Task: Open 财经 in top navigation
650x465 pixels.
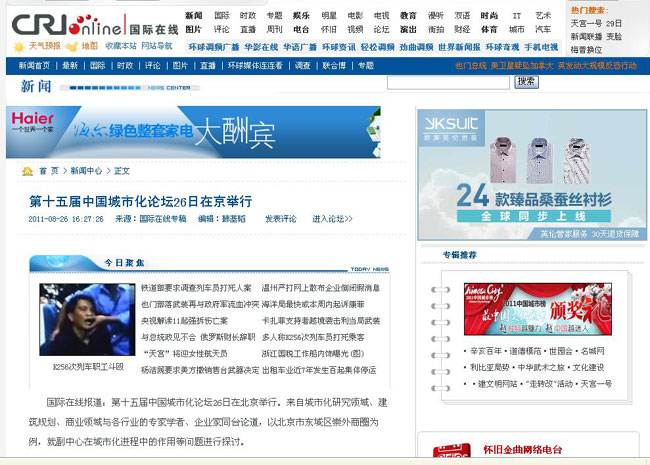Action: point(462,29)
